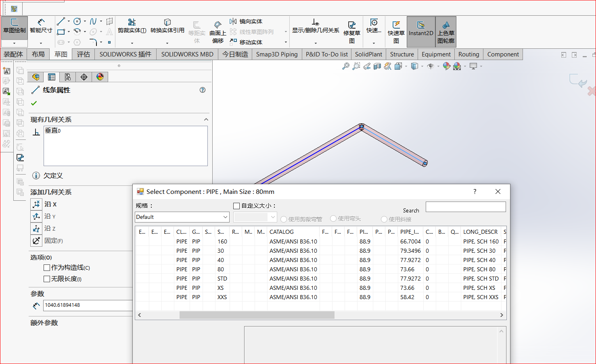Click the 快速草图 rapid sketch icon
This screenshot has height=364, width=596.
point(396,25)
